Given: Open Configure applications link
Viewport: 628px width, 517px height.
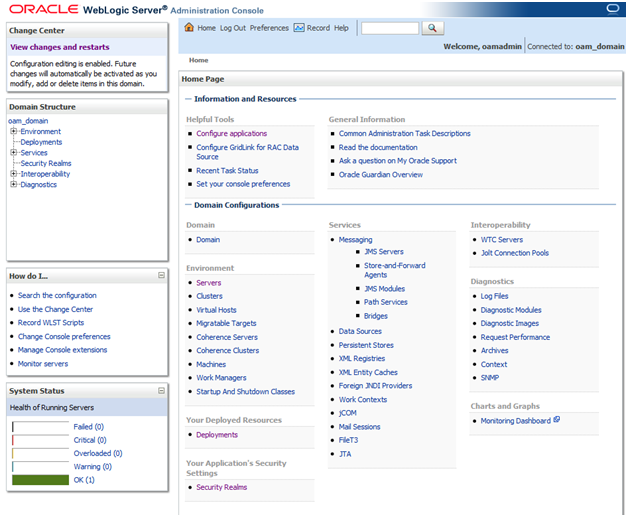Looking at the screenshot, I should pos(231,133).
